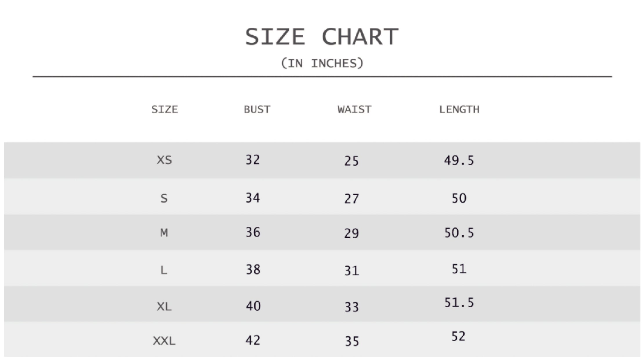Select the WAIST column header
The width and height of the screenshot is (644, 357).
pos(354,109)
